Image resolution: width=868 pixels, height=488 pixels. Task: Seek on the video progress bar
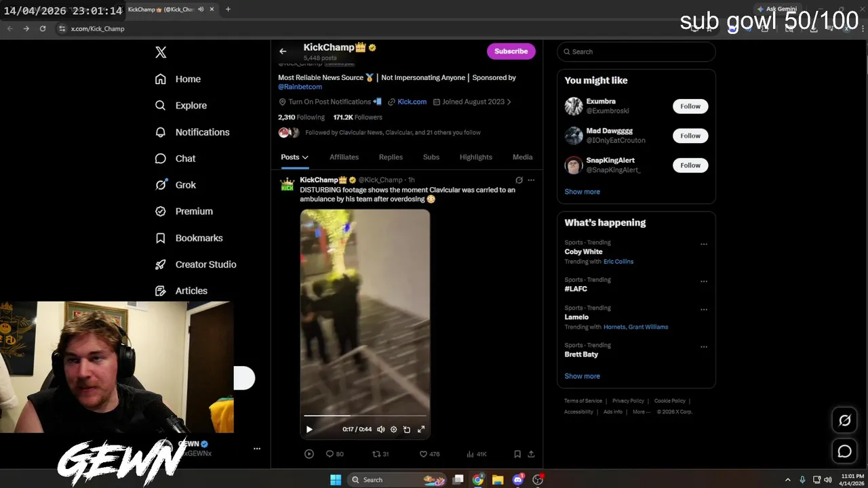point(365,415)
